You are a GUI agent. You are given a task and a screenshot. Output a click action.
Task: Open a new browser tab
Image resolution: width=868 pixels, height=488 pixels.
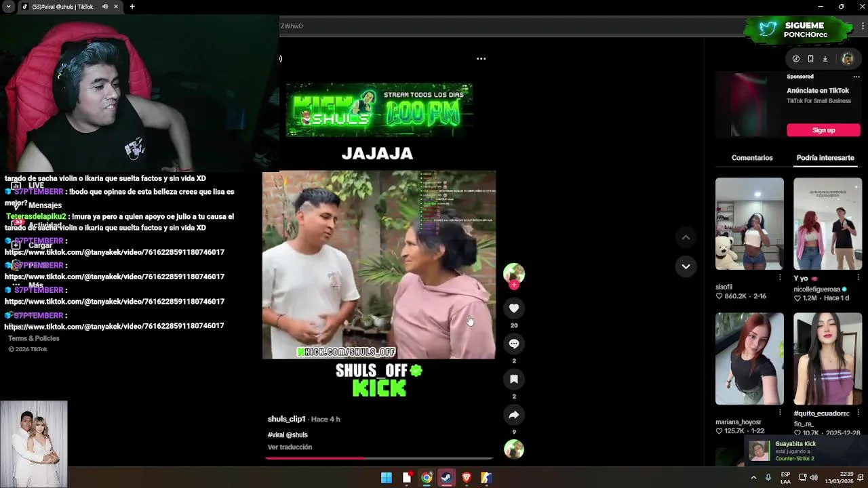pos(132,7)
